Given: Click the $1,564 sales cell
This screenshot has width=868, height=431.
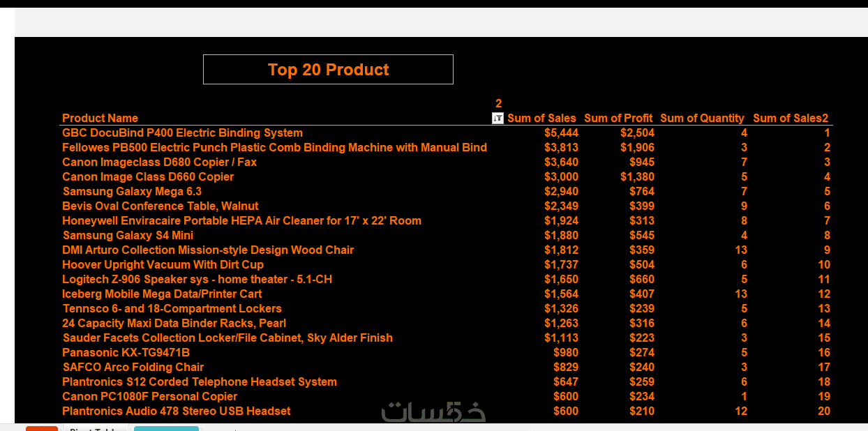Looking at the screenshot, I should pos(561,294).
